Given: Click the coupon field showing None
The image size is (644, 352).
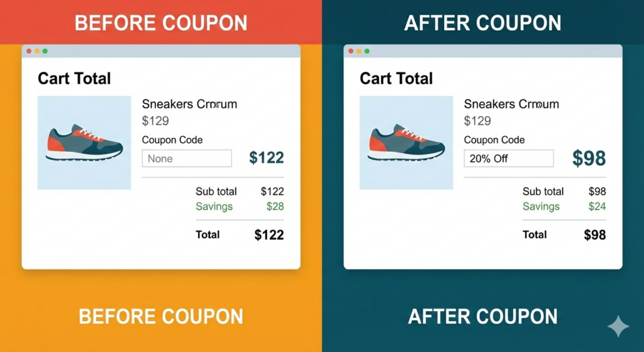Looking at the screenshot, I should pyautogui.click(x=187, y=159).
